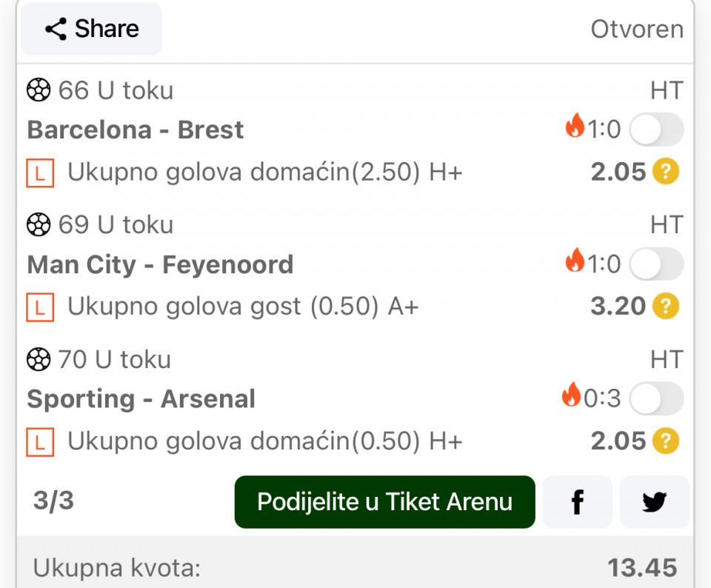This screenshot has height=588, width=711.
Task: Click the fire icon next to Sporting score
Action: point(571,396)
